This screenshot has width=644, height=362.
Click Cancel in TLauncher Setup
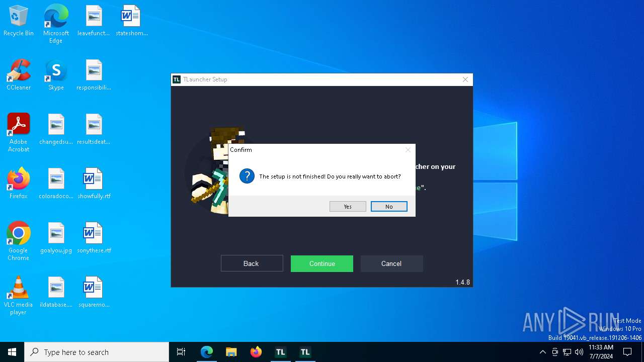391,263
